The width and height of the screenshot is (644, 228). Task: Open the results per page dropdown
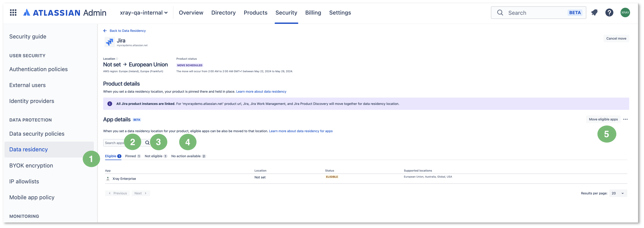(x=618, y=193)
